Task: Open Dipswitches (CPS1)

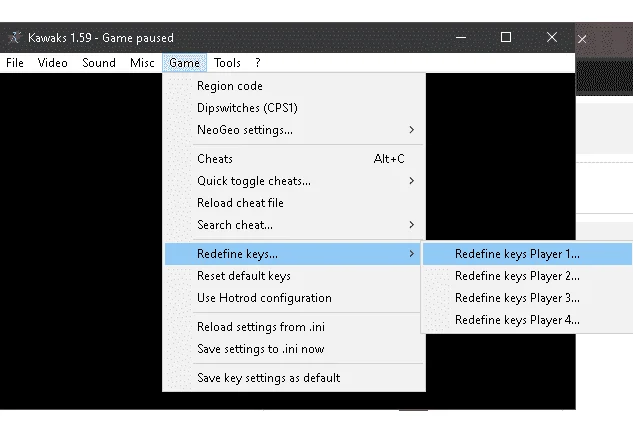Action: [294, 108]
